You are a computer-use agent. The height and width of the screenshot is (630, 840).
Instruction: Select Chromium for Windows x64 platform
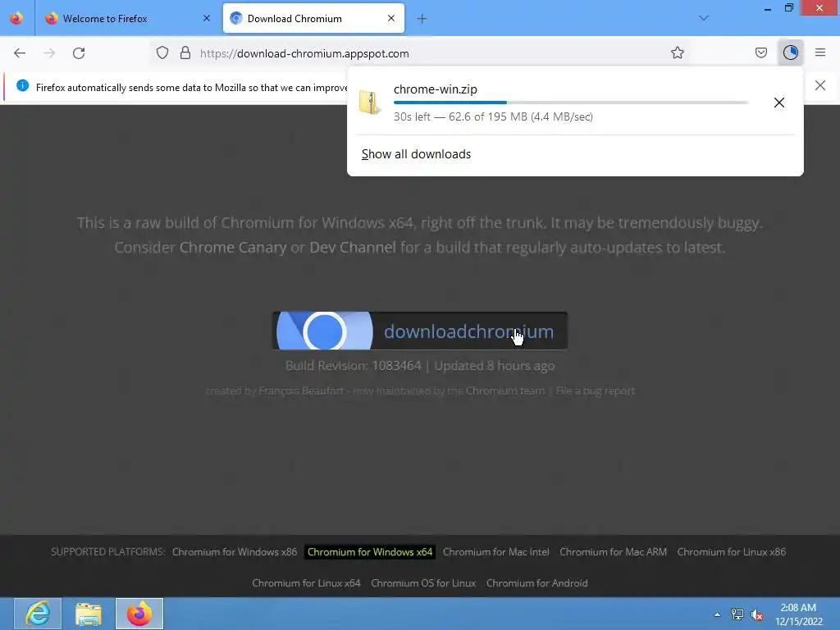coord(370,552)
